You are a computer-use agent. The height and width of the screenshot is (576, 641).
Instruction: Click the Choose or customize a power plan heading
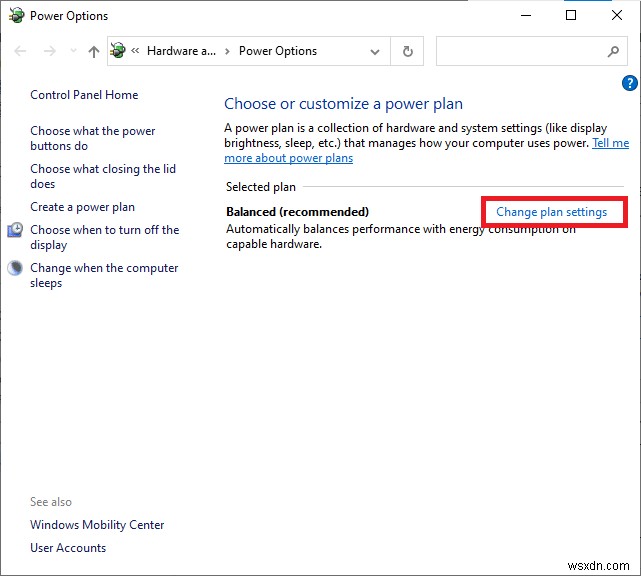click(x=343, y=104)
